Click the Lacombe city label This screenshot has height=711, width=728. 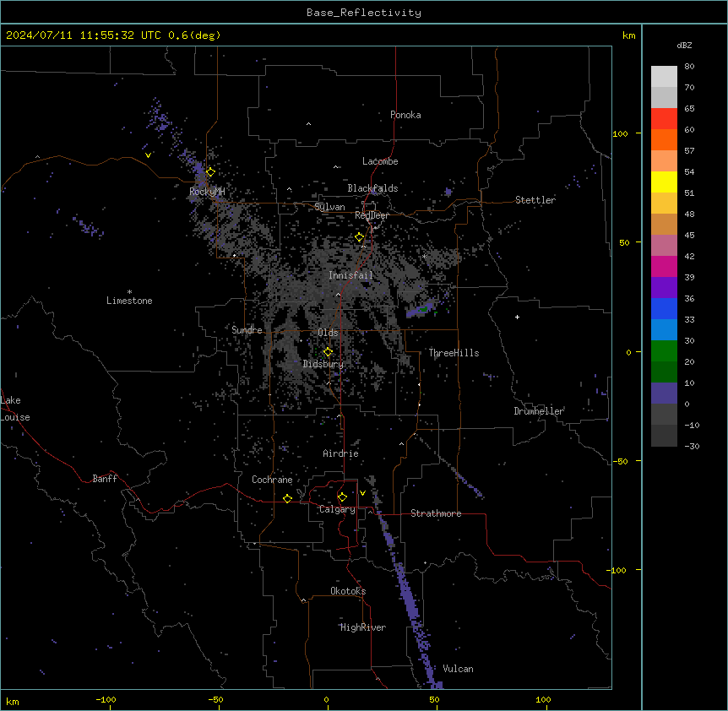point(380,161)
